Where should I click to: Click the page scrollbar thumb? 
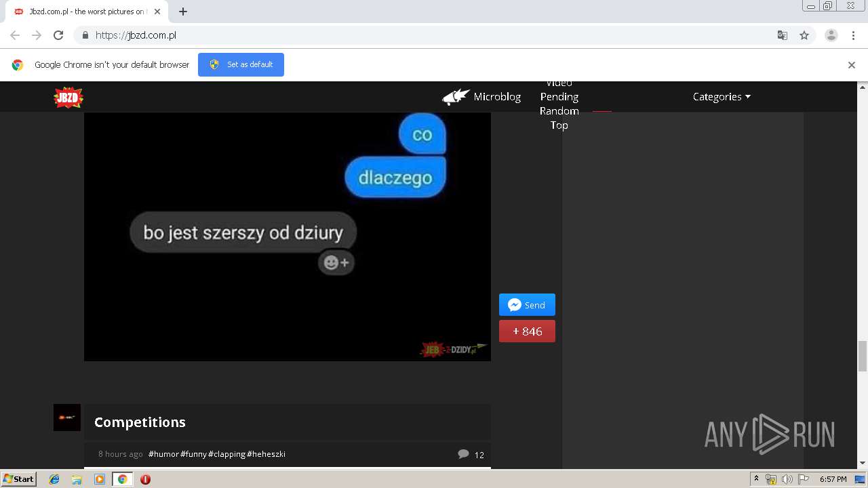(x=863, y=357)
